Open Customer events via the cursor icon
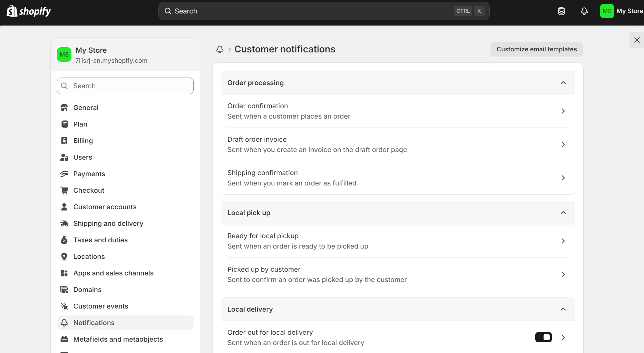Viewport: 644px width, 353px height. pyautogui.click(x=64, y=306)
